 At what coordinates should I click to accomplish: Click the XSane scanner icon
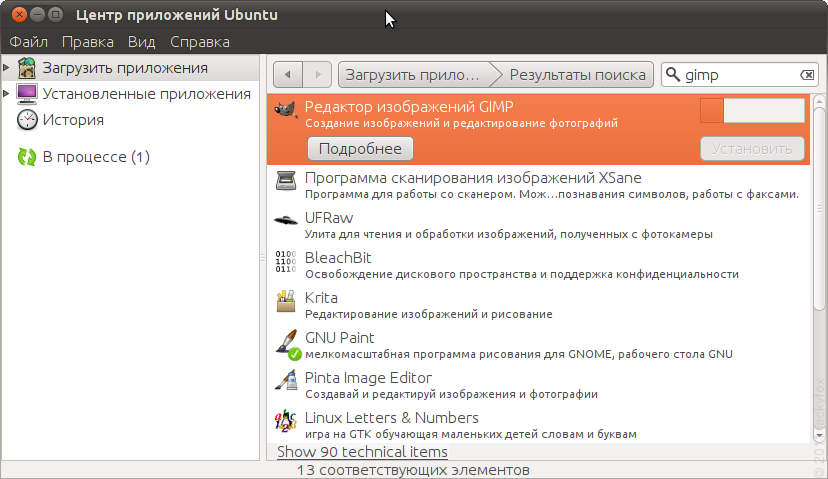point(286,181)
